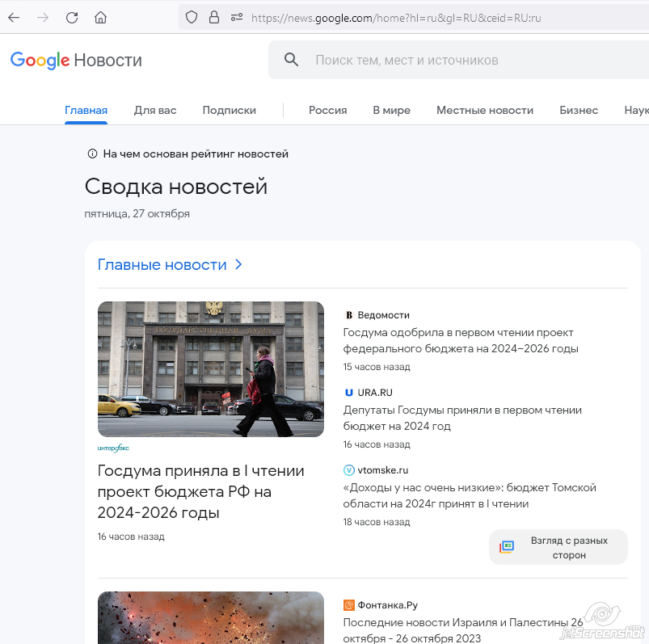
Task: Click info icon beside rating explanation
Action: point(92,154)
